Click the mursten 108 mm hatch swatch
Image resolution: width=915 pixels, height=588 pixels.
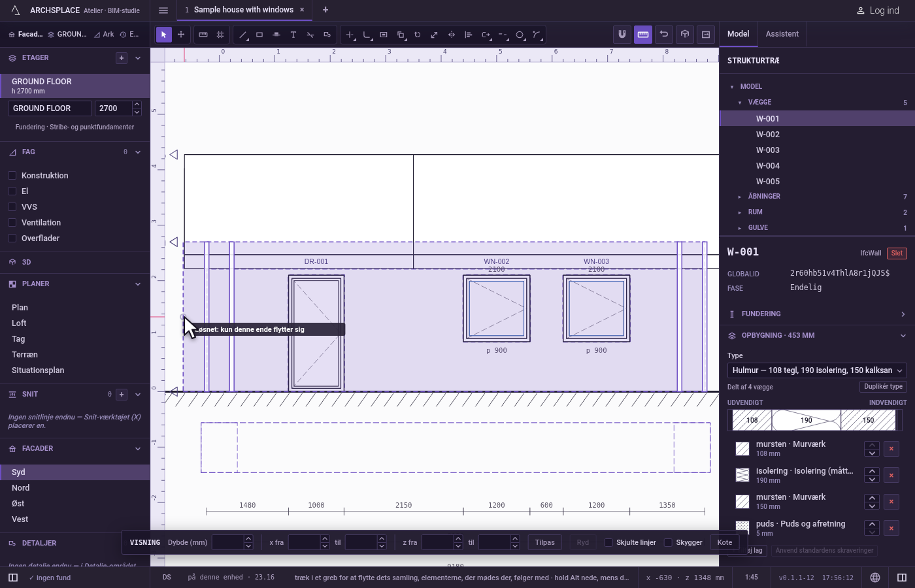click(x=742, y=449)
